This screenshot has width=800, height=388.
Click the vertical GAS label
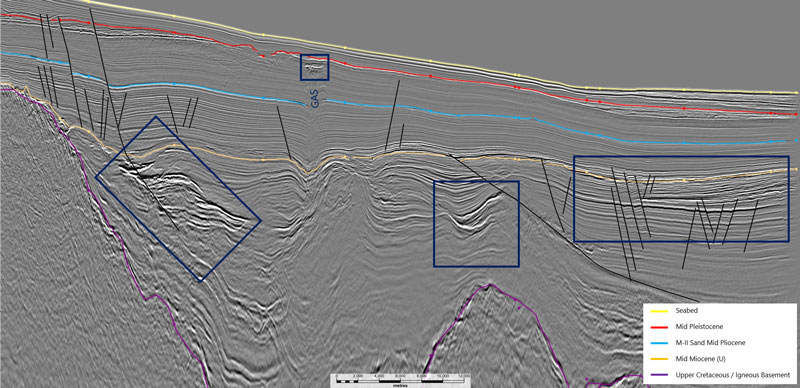tap(315, 100)
